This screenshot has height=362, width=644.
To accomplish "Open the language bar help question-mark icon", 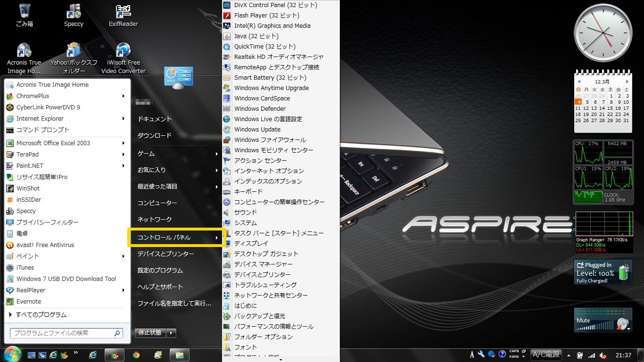I will click(502, 354).
